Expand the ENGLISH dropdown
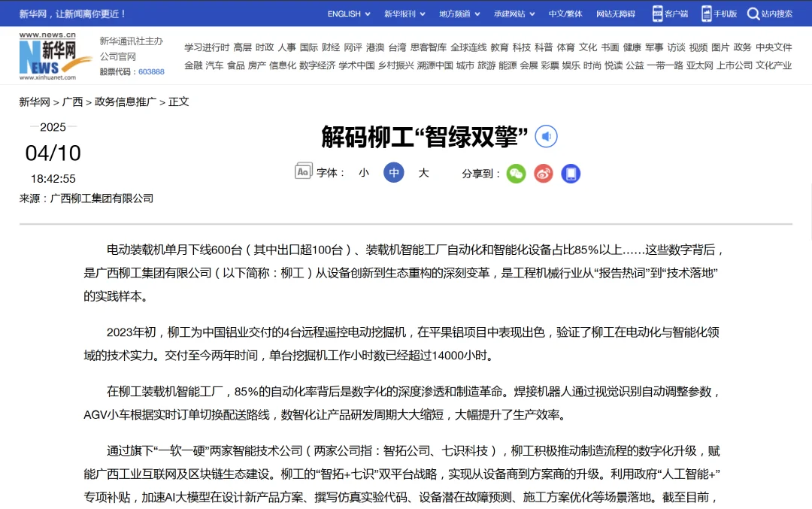812x509 pixels. point(349,14)
